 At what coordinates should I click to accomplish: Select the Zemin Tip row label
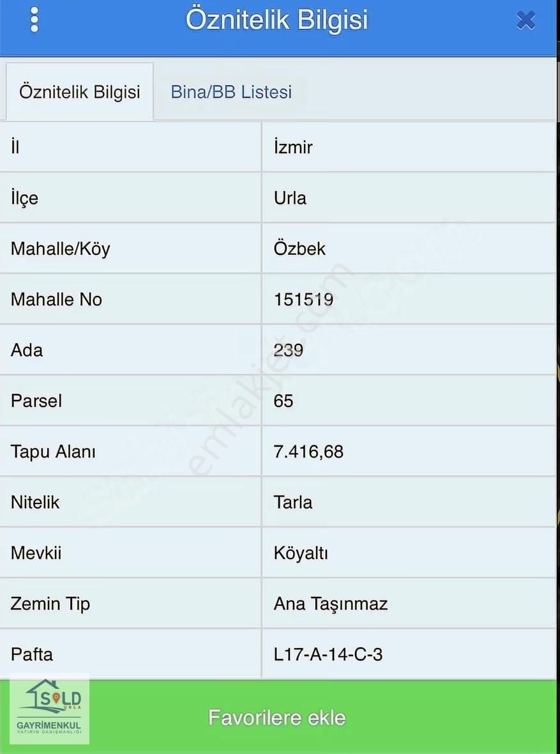(x=50, y=604)
